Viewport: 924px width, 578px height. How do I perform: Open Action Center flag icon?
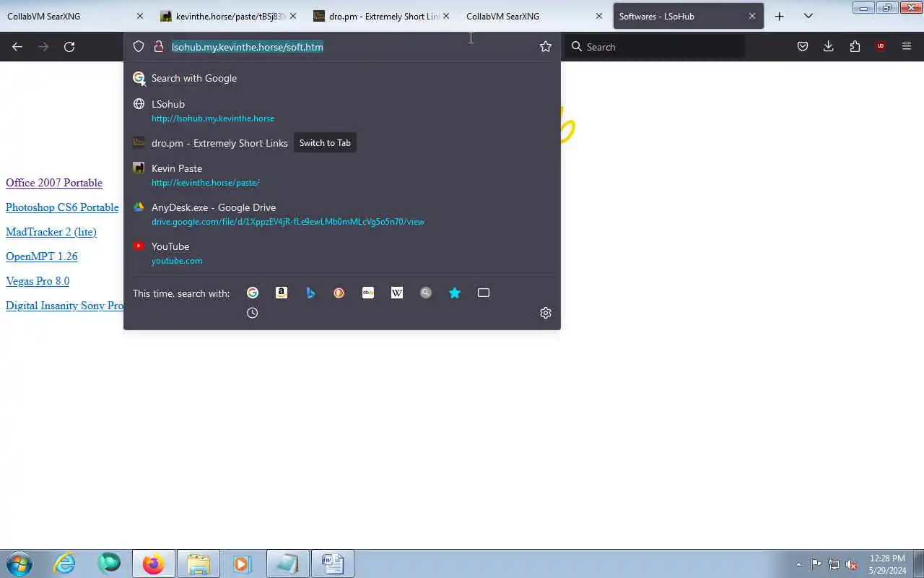coord(816,564)
